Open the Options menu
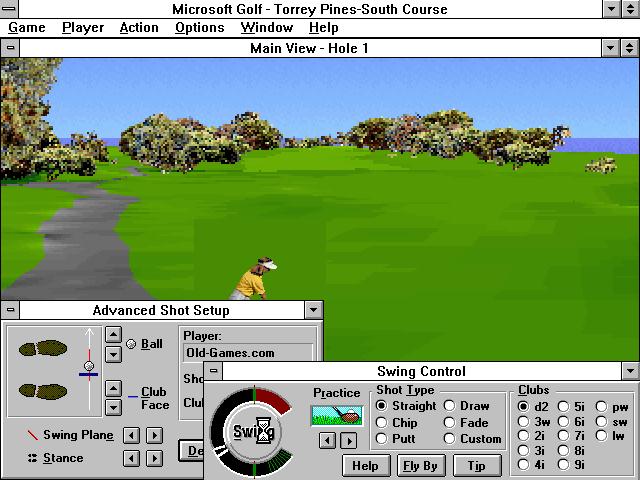The height and width of the screenshot is (480, 640). tap(200, 28)
